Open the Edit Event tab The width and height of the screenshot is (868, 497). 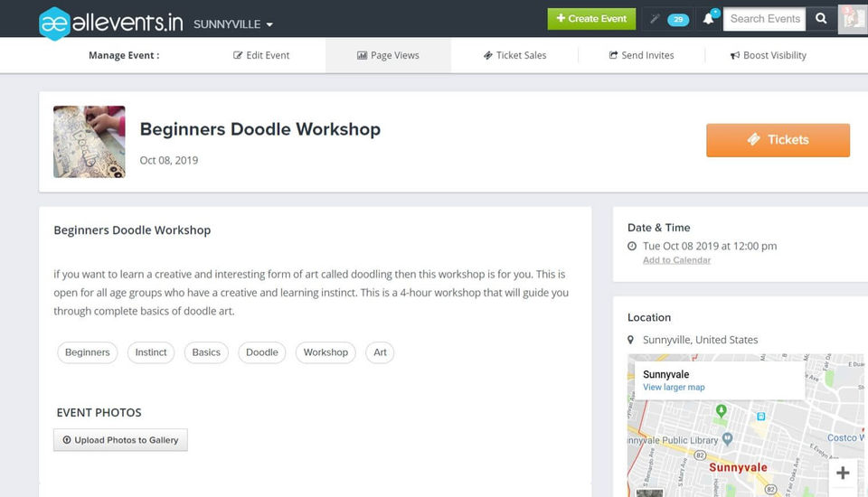(x=261, y=55)
